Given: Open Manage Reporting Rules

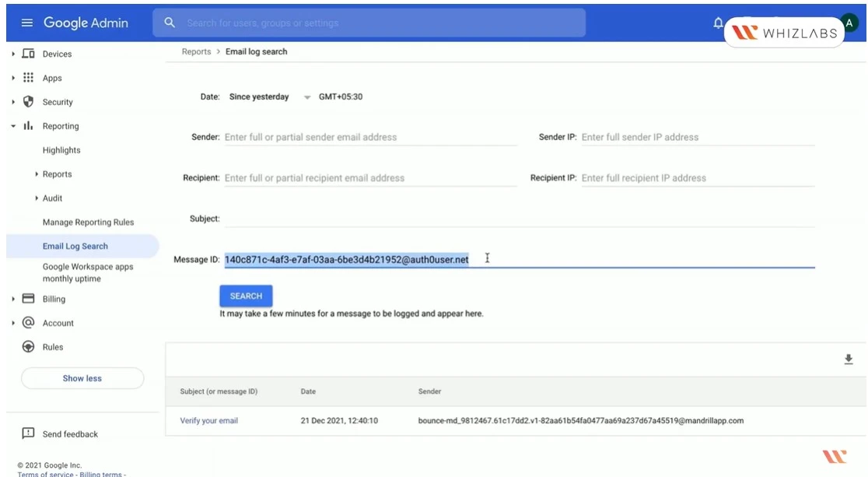Looking at the screenshot, I should pyautogui.click(x=88, y=222).
